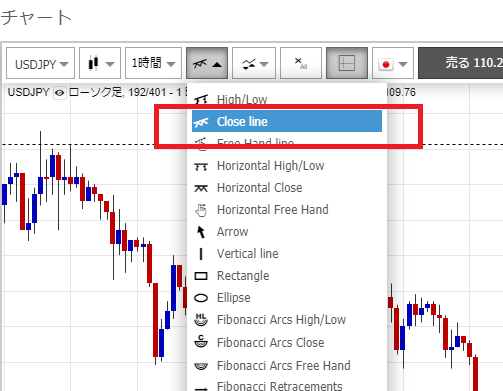Expand the candlestick chart type dropdown
The width and height of the screenshot is (503, 391).
pyautogui.click(x=100, y=63)
